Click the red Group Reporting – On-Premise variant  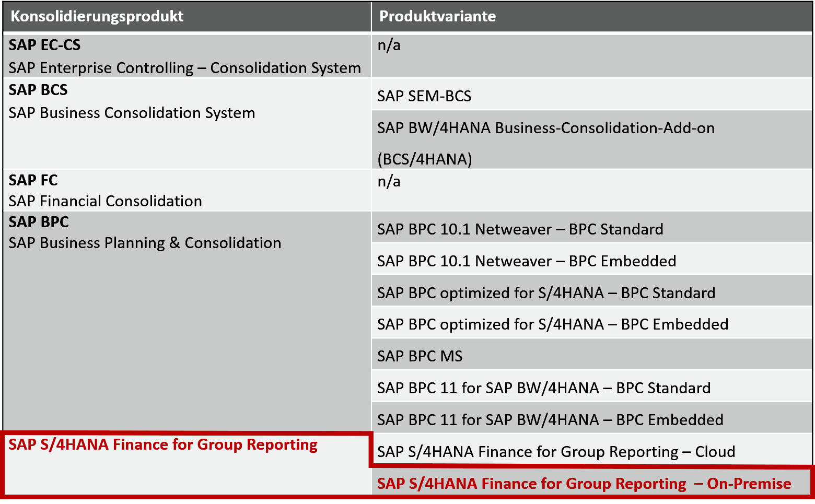point(584,484)
